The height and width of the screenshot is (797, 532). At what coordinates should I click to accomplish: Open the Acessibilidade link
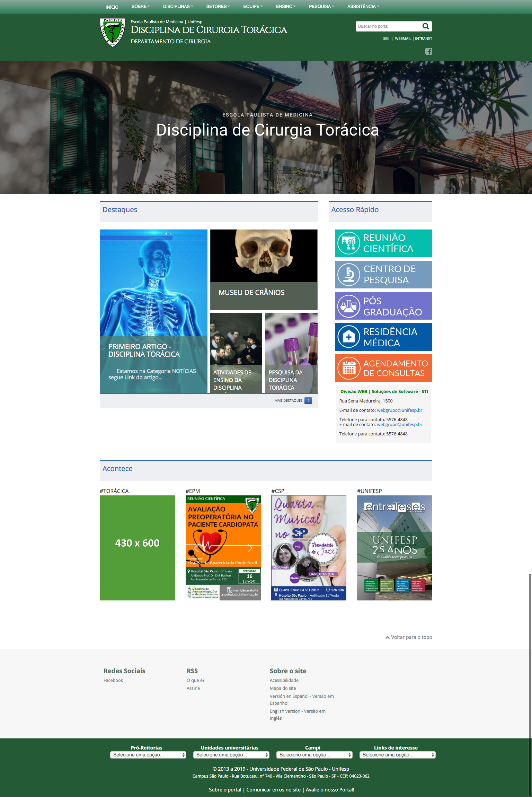coord(284,680)
